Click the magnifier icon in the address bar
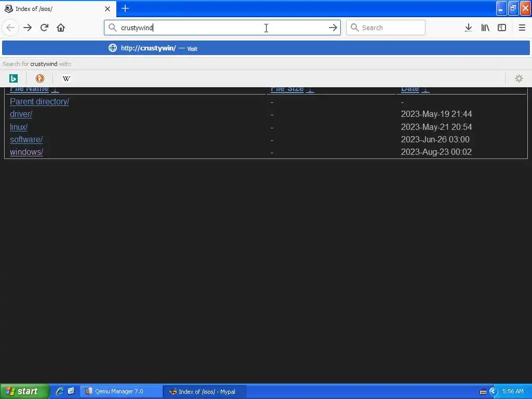The height and width of the screenshot is (399, 532). tap(113, 28)
